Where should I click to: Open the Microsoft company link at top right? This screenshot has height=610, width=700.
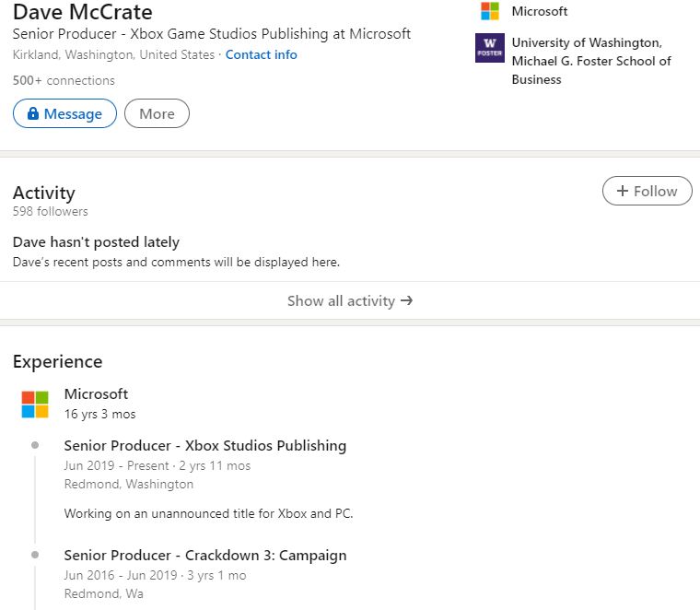click(540, 11)
